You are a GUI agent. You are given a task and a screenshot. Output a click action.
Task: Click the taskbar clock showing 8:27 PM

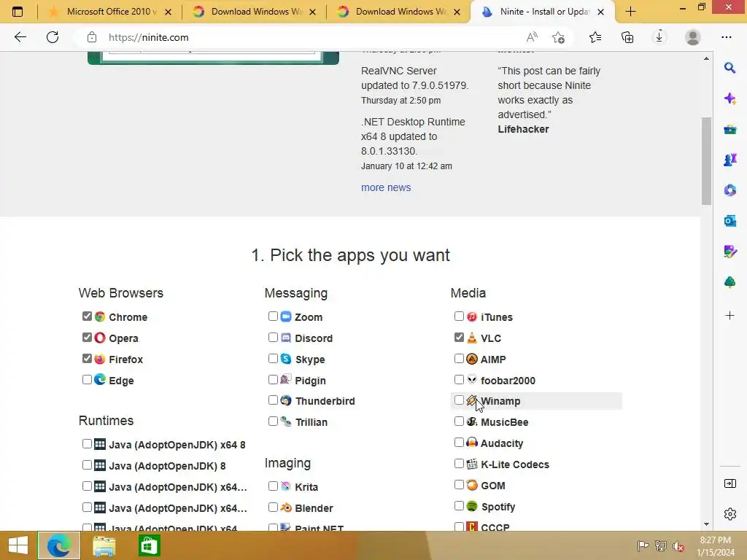pos(715,545)
